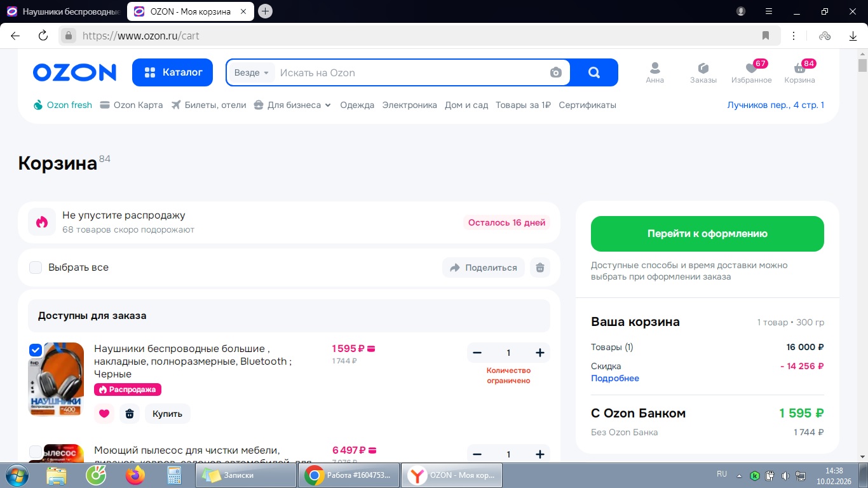Expand the Для бизнеса menu
This screenshot has height=488, width=868.
(292, 105)
